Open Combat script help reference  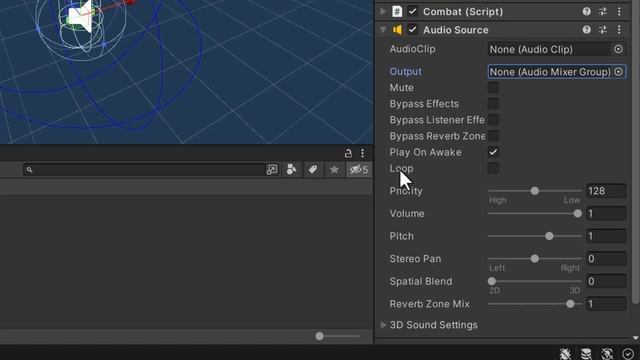[x=587, y=11]
